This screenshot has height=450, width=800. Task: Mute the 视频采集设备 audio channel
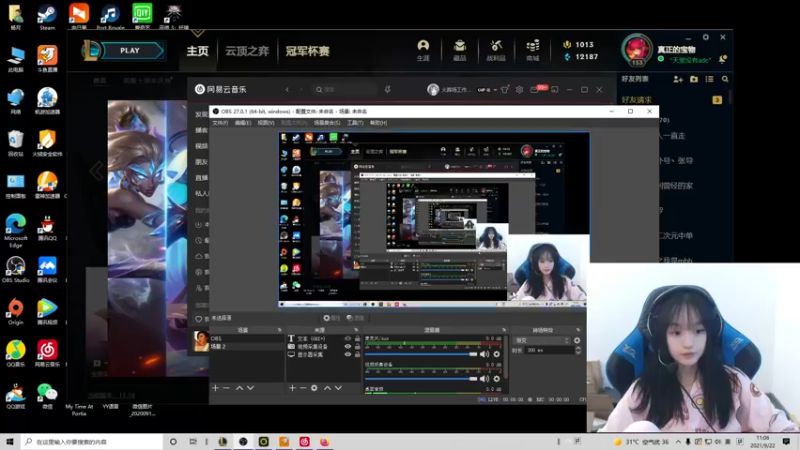tap(485, 379)
